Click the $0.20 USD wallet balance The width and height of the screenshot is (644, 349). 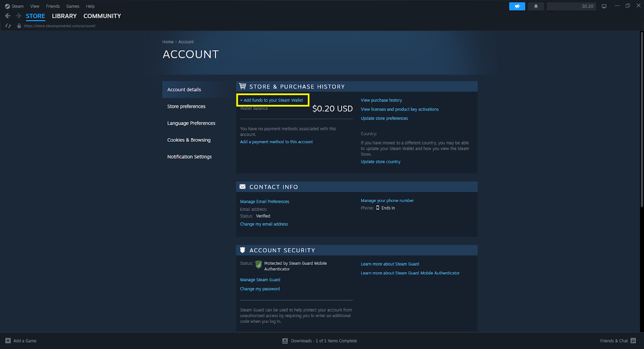[332, 109]
